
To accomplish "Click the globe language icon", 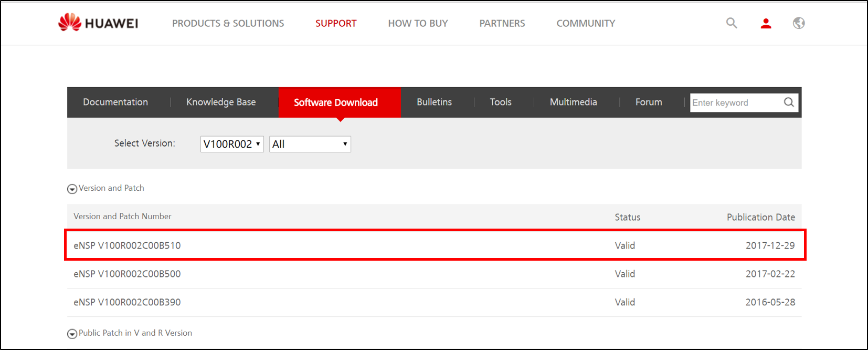I will coord(799,23).
